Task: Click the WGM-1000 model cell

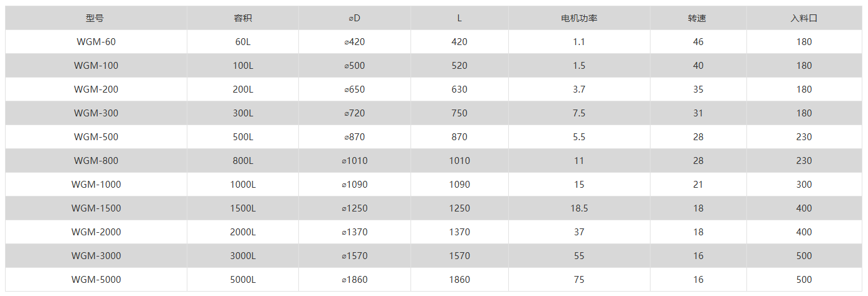Action: pos(96,185)
